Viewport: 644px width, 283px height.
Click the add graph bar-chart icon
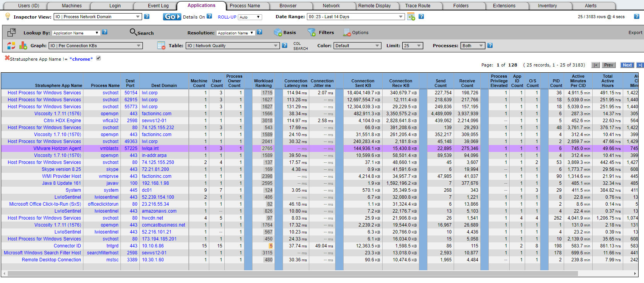23,46
